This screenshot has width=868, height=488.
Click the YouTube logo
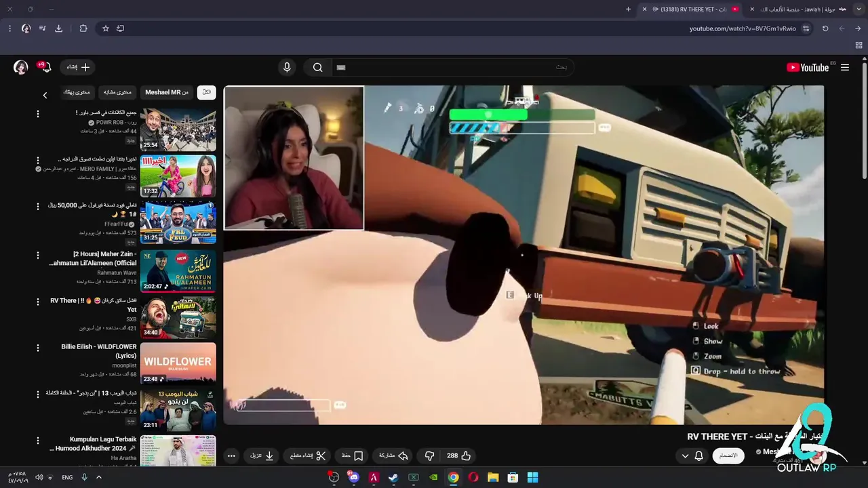click(x=808, y=67)
